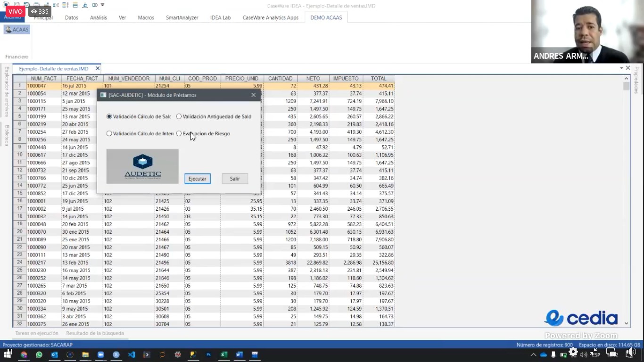Click the Número de registros: 900 status text
The image size is (644, 362).
(x=545, y=345)
